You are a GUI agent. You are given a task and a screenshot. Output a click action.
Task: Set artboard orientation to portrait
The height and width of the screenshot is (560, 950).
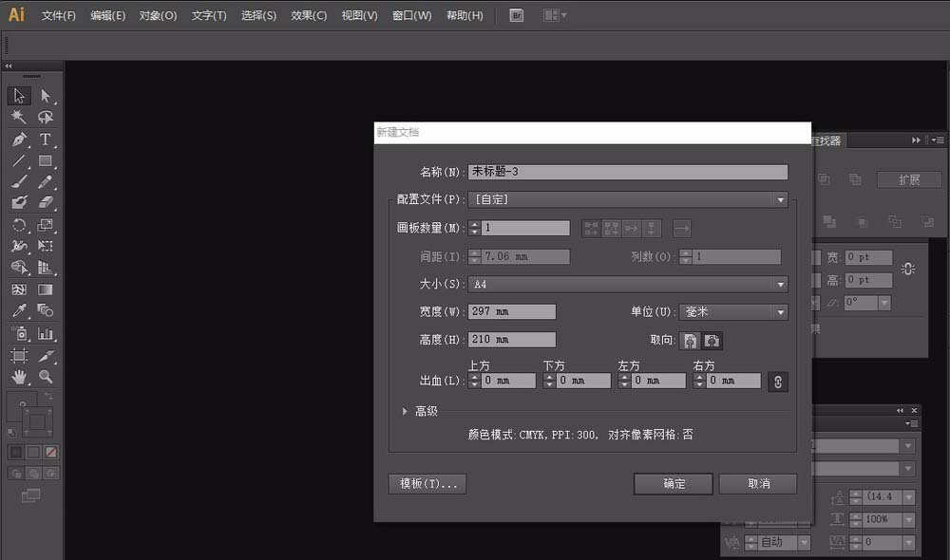[690, 341]
